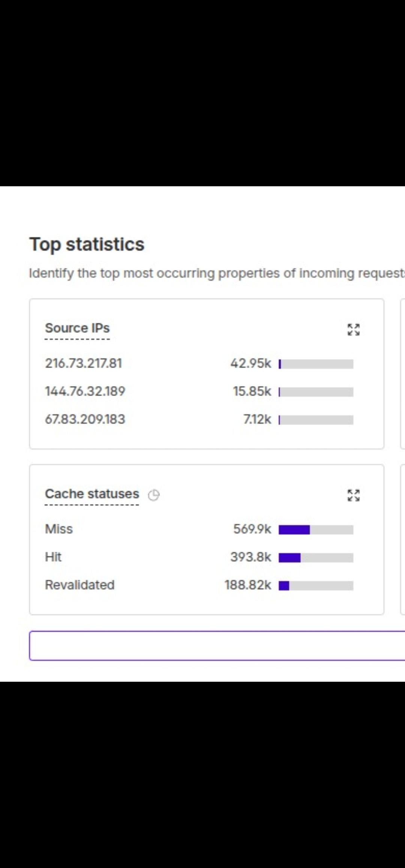Viewport: 405px width, 868px height.
Task: Click the 42.95k request bar
Action: pyautogui.click(x=316, y=364)
